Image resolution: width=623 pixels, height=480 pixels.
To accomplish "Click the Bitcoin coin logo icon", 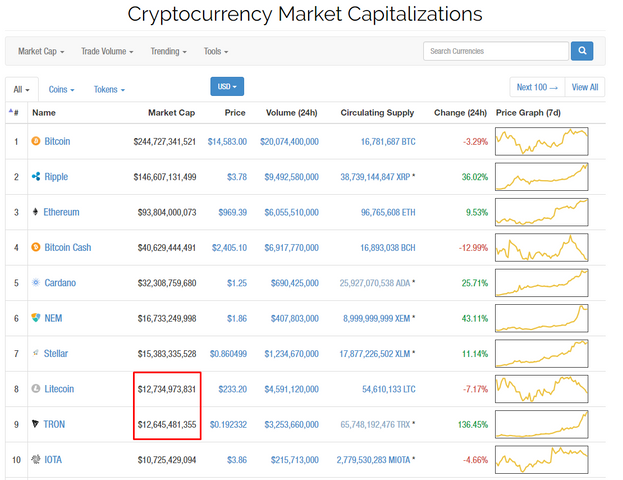I will click(36, 141).
